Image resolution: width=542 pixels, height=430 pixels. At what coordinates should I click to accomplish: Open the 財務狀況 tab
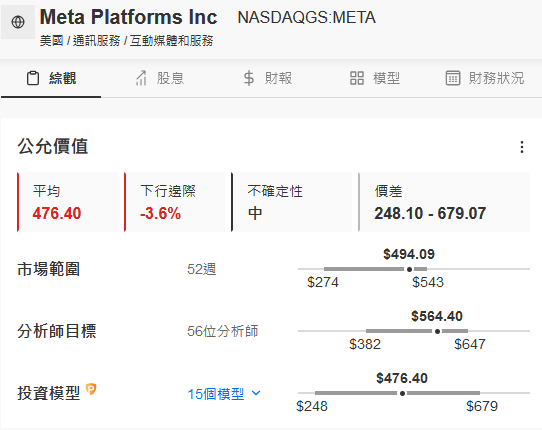pyautogui.click(x=485, y=78)
